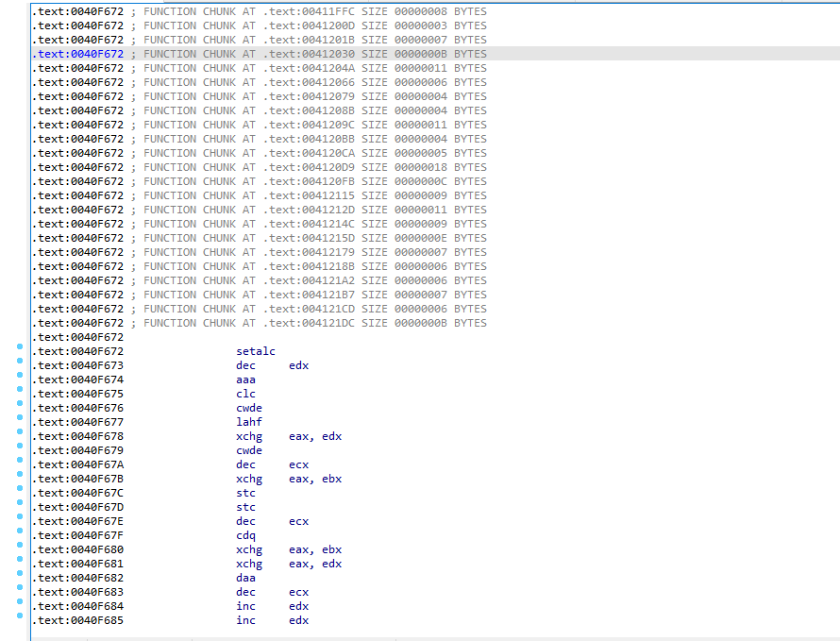Click the aaa instruction mnemonic

(x=245, y=380)
